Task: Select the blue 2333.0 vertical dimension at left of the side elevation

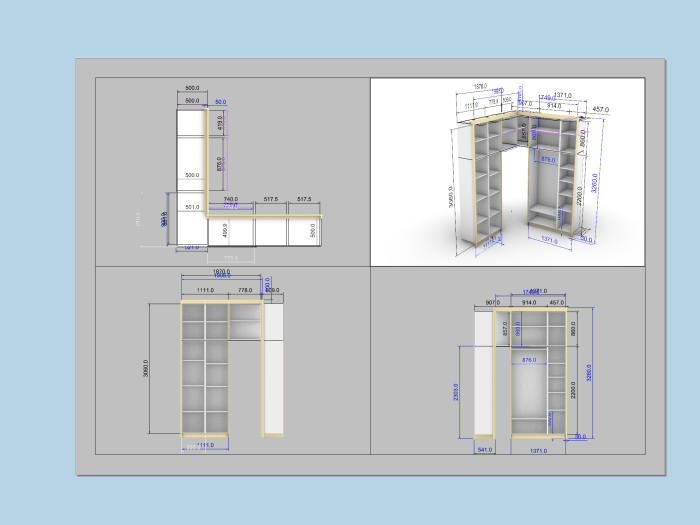Action: [456, 392]
